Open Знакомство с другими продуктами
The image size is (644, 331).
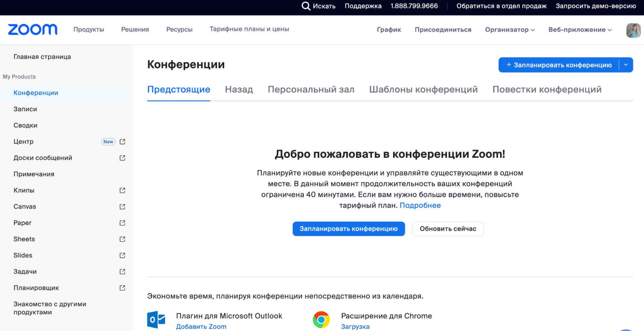(x=50, y=308)
